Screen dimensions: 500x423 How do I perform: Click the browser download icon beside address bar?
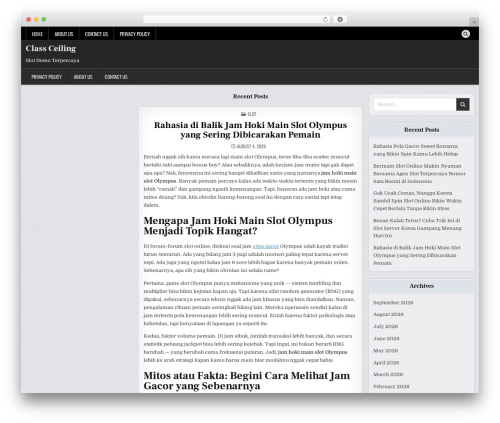coord(340,19)
